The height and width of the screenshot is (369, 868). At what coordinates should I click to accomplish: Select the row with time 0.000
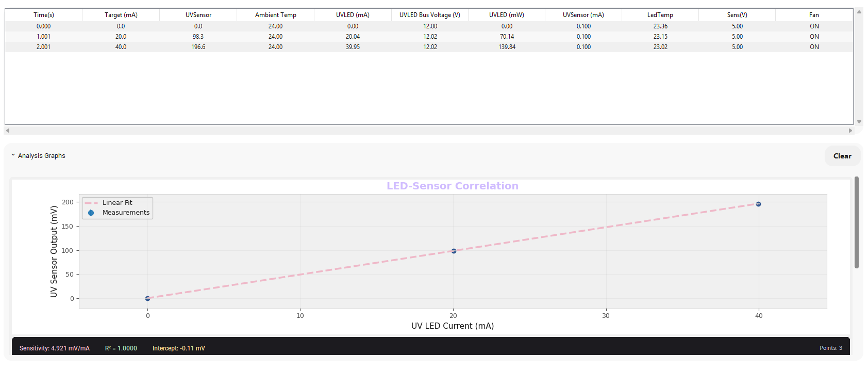click(x=429, y=26)
